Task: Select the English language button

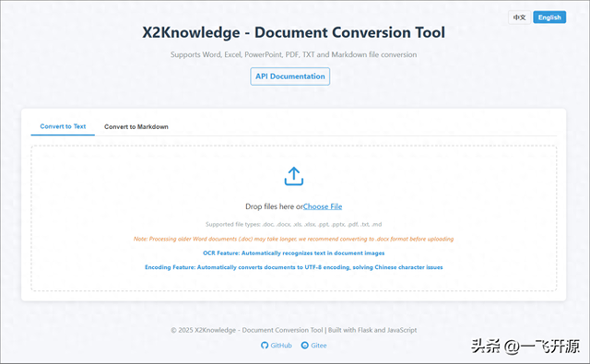Action: (549, 18)
